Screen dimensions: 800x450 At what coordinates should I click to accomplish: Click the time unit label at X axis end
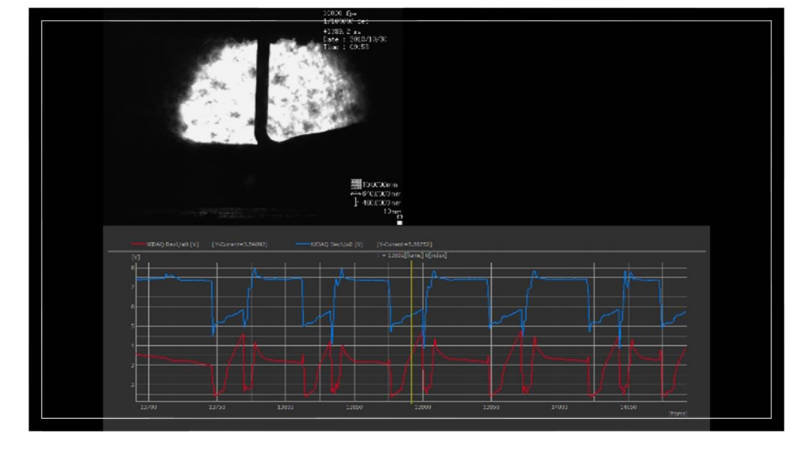coord(676,411)
